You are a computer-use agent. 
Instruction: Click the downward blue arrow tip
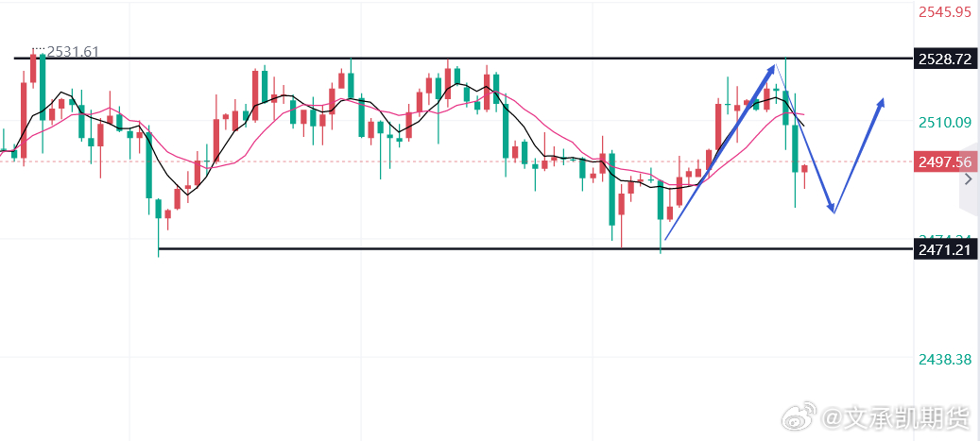coord(833,210)
